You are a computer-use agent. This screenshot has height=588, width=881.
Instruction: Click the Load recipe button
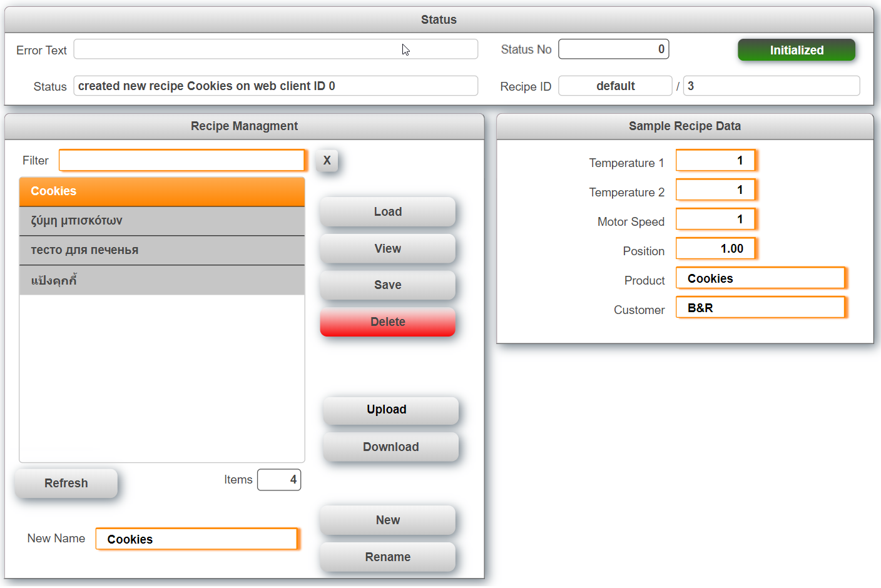click(387, 212)
